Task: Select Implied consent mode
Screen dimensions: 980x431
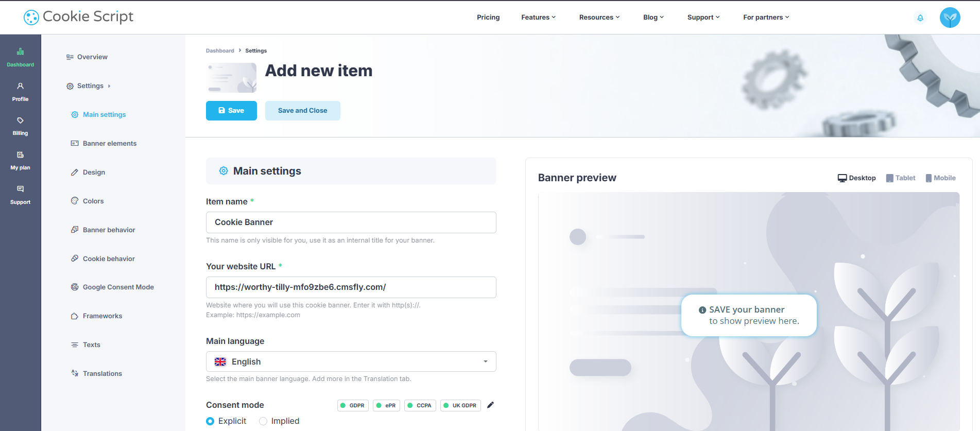Action: 263,421
